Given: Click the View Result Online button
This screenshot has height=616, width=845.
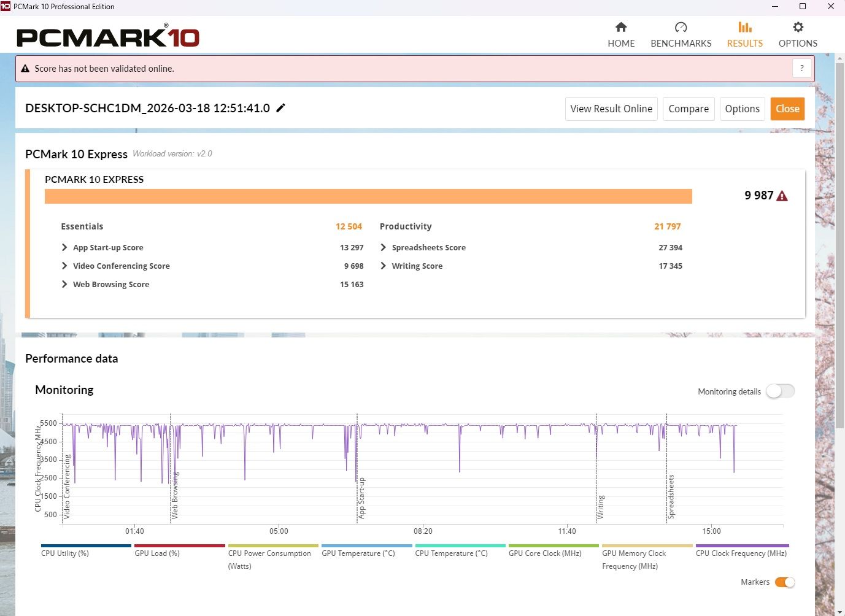Looking at the screenshot, I should click(611, 109).
